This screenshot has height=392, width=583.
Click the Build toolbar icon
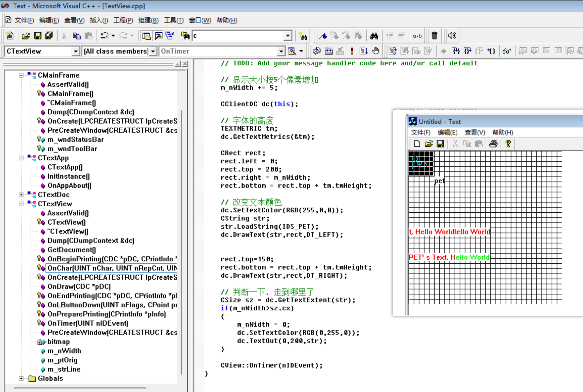(329, 51)
